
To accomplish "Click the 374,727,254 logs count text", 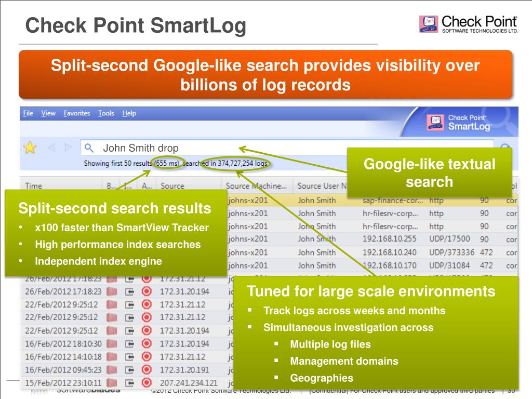I will [243, 163].
